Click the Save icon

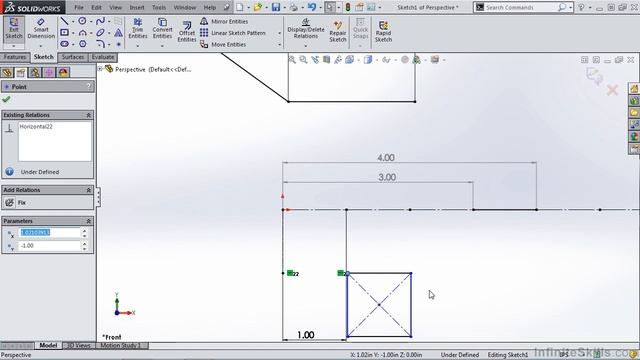(276, 7)
